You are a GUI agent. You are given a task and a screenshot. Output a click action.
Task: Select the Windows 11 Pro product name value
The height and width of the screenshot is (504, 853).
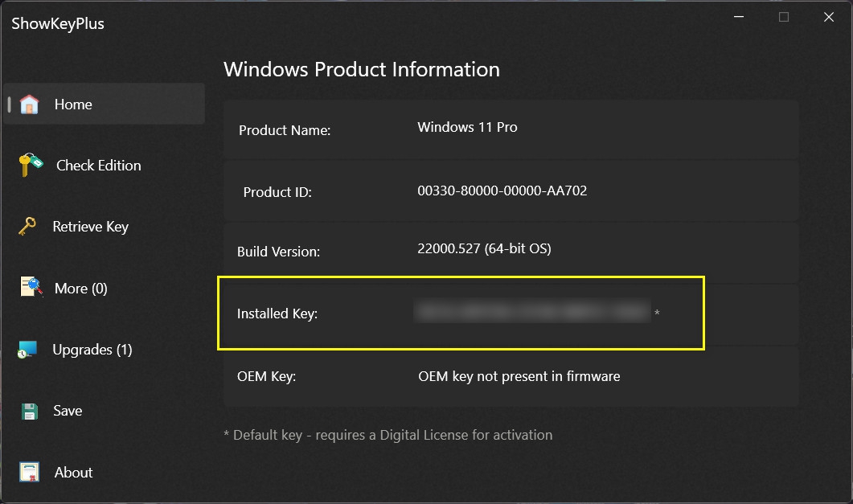tap(467, 127)
